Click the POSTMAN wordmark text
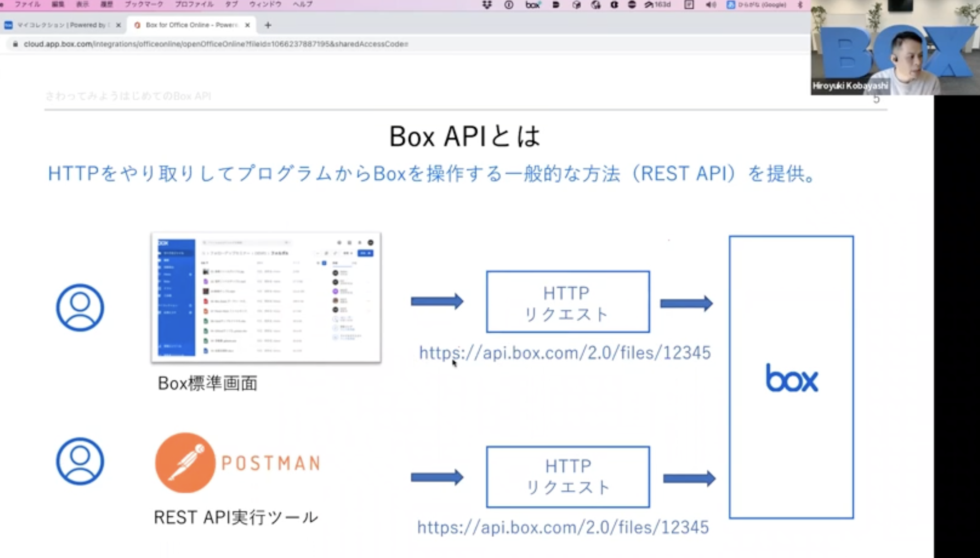980x558 pixels. 271,463
